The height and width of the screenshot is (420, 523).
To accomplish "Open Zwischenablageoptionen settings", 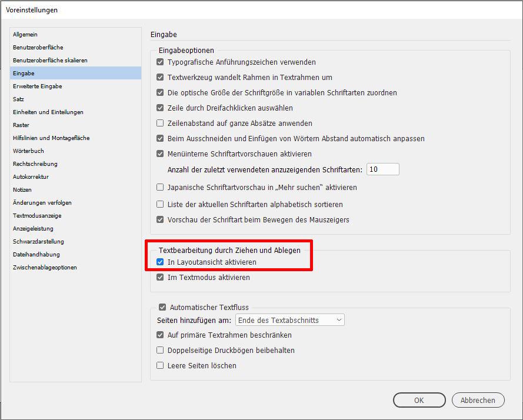I will click(45, 268).
